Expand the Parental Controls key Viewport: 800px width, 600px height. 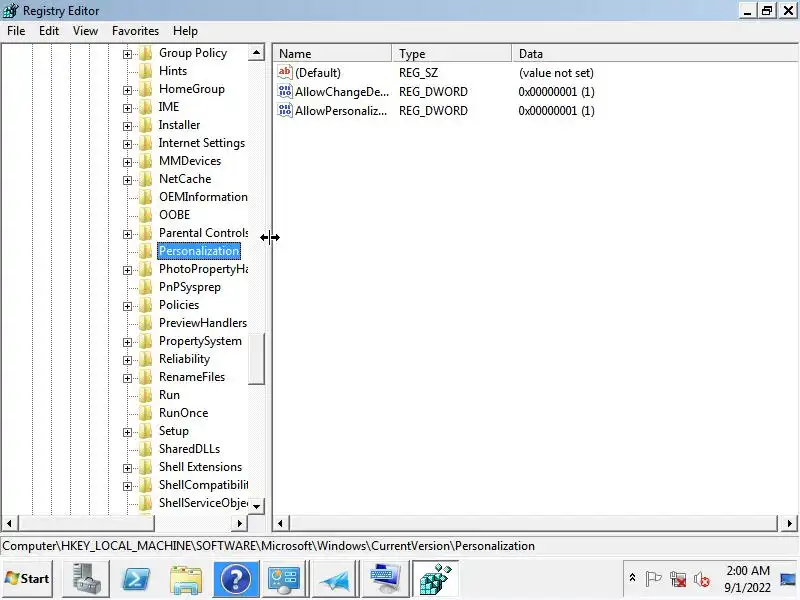(128, 234)
